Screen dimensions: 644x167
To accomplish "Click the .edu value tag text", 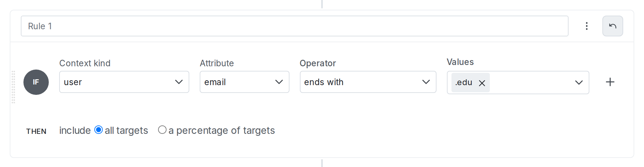I will point(464,83).
